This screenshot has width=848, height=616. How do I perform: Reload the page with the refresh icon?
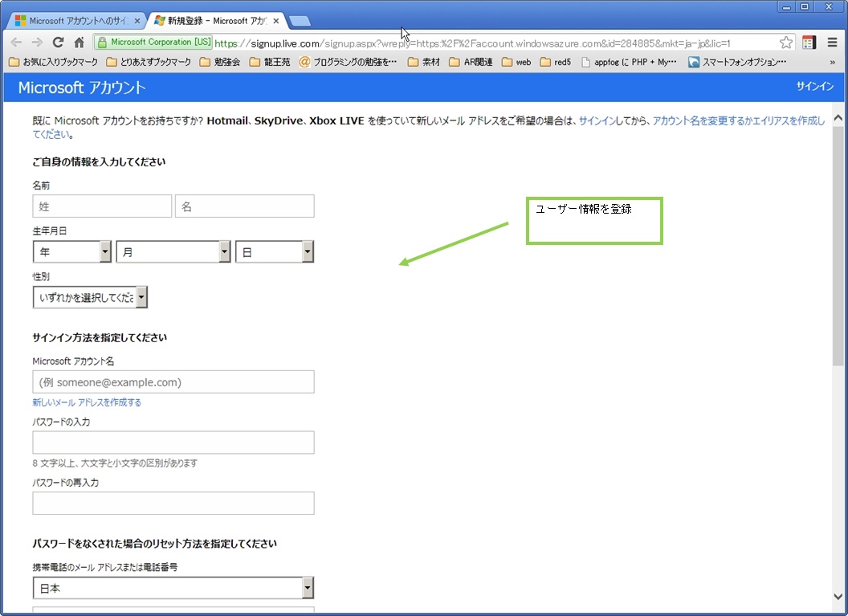coord(58,43)
